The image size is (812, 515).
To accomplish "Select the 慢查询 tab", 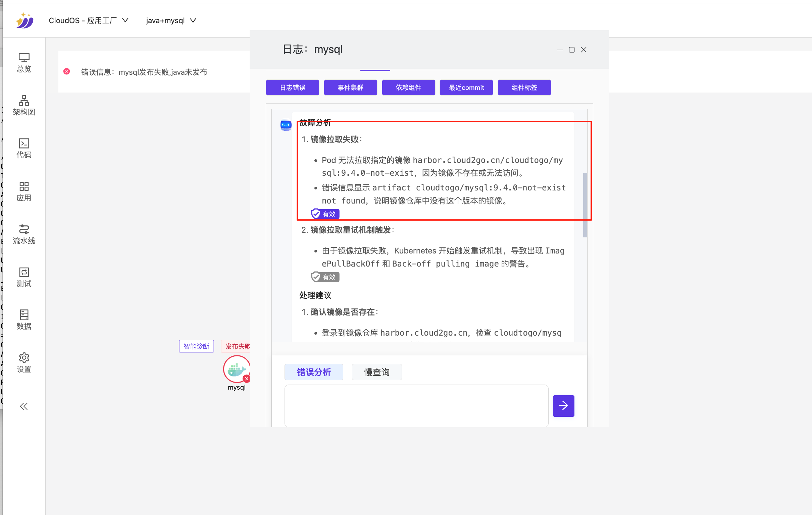I will (377, 372).
